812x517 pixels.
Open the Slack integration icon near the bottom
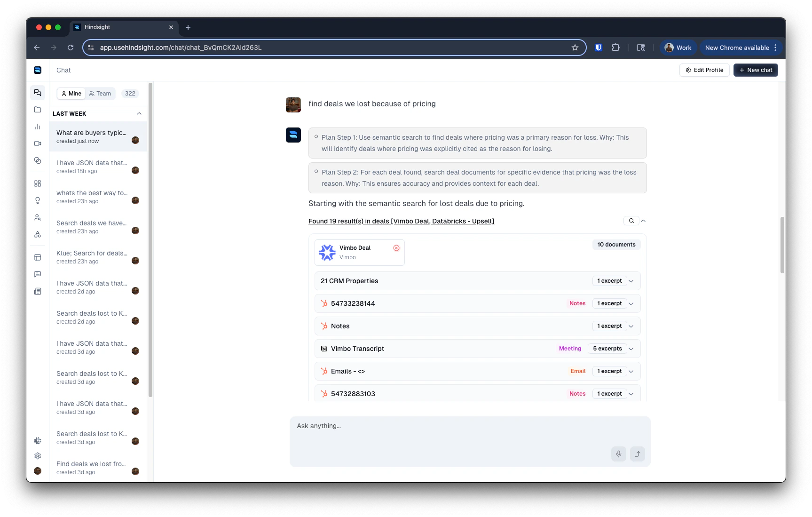(38, 441)
